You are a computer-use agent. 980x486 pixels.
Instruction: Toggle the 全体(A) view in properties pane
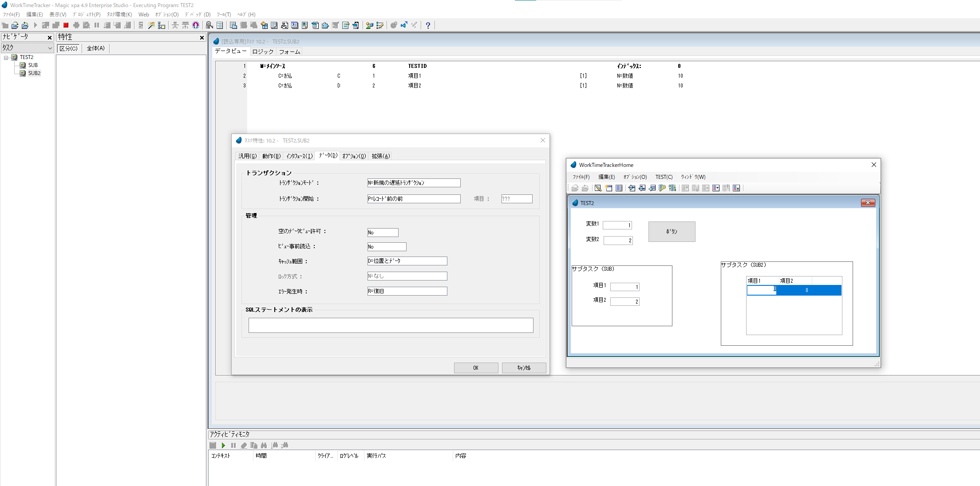[95, 48]
